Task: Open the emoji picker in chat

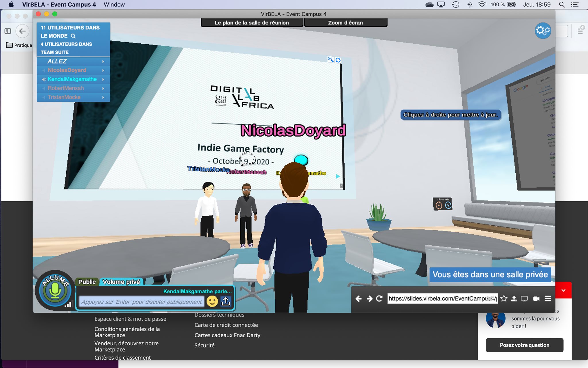Action: 212,301
